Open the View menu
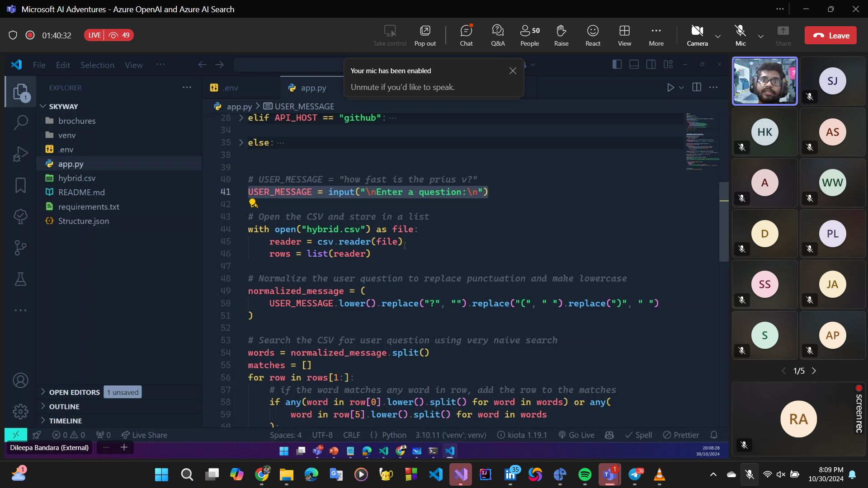This screenshot has width=868, height=488. [x=133, y=65]
